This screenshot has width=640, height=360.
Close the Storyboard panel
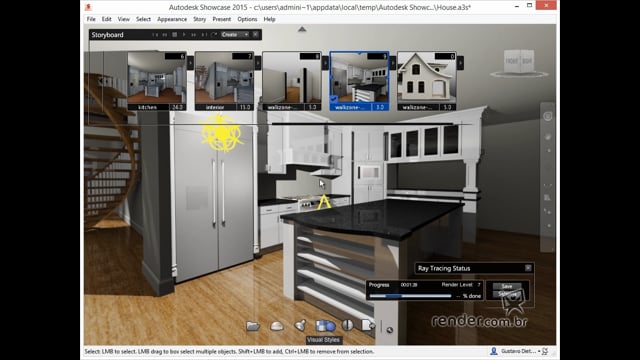[256, 35]
